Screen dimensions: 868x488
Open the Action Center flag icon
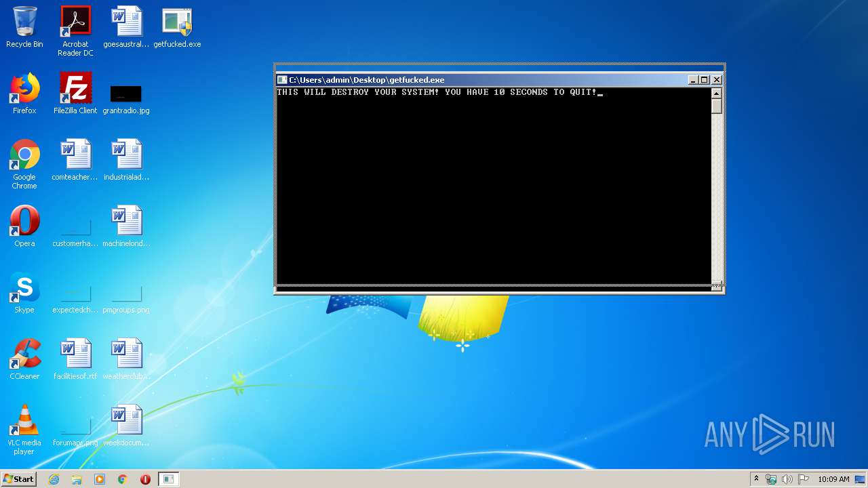(803, 479)
